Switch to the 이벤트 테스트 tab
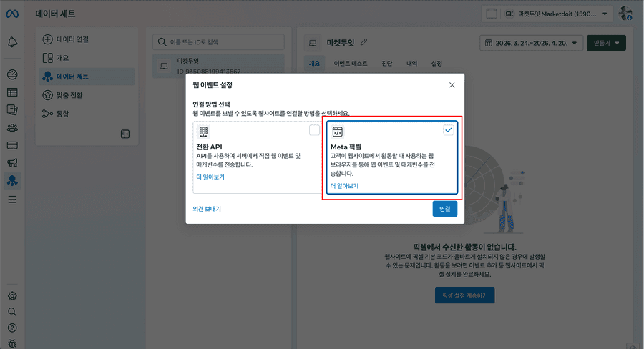 pyautogui.click(x=351, y=63)
